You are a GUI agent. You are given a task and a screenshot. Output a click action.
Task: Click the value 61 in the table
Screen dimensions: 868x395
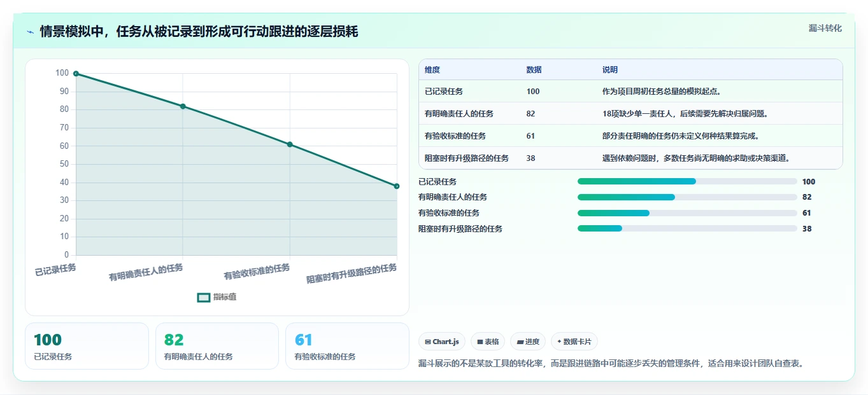tap(531, 136)
